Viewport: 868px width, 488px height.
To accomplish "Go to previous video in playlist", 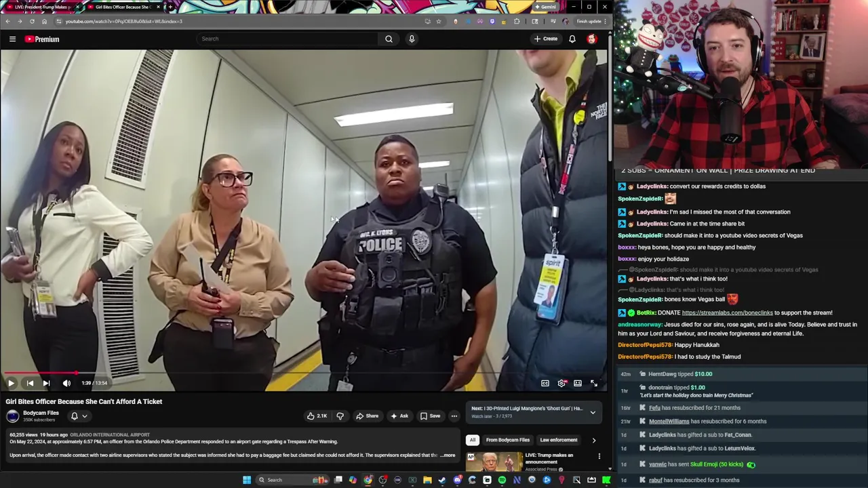I will click(x=30, y=383).
